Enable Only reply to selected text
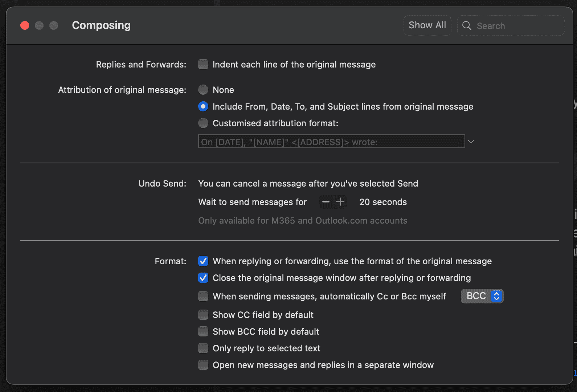This screenshot has height=392, width=577. pos(203,348)
